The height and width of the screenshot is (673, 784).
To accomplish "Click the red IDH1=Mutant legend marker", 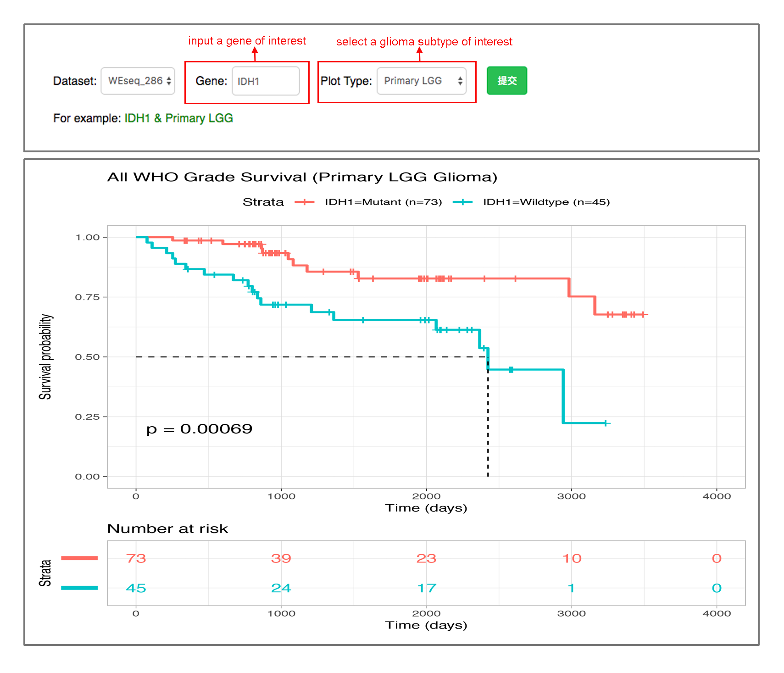I will click(304, 202).
